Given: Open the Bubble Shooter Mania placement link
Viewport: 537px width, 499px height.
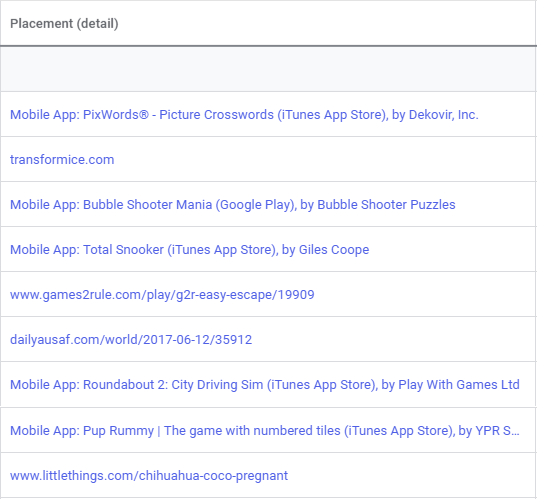Looking at the screenshot, I should coord(233,205).
